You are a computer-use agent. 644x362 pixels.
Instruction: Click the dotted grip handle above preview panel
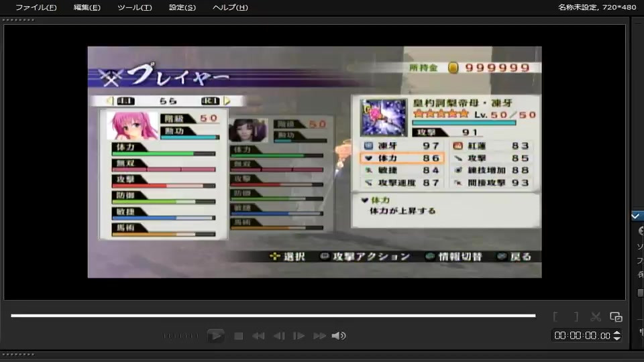point(18,19)
